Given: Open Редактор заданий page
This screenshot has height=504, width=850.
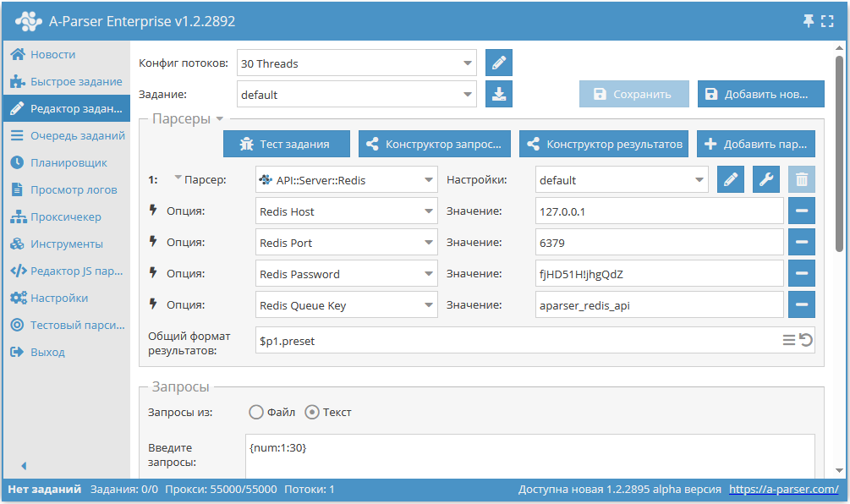Looking at the screenshot, I should [x=66, y=108].
